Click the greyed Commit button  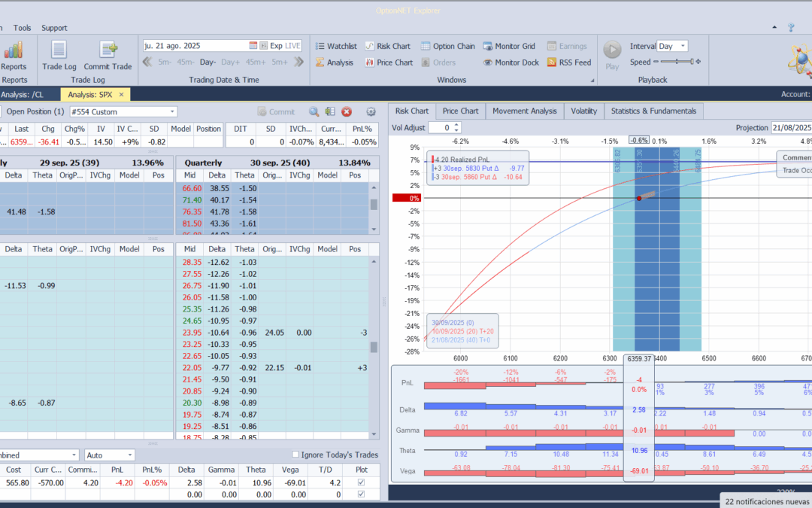276,111
